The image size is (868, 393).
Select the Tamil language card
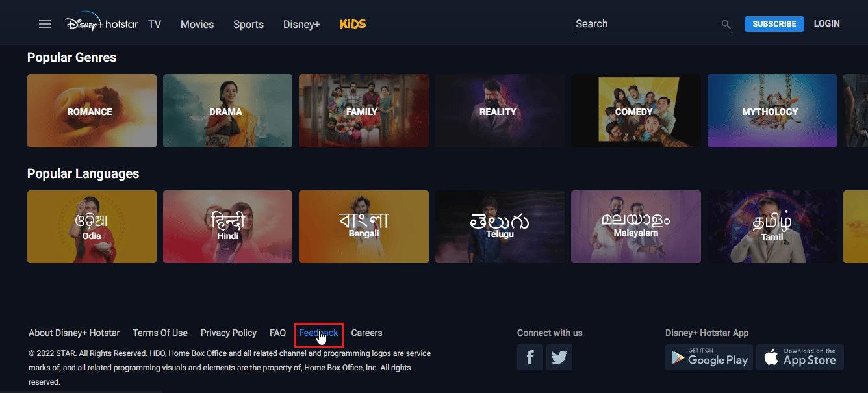772,227
